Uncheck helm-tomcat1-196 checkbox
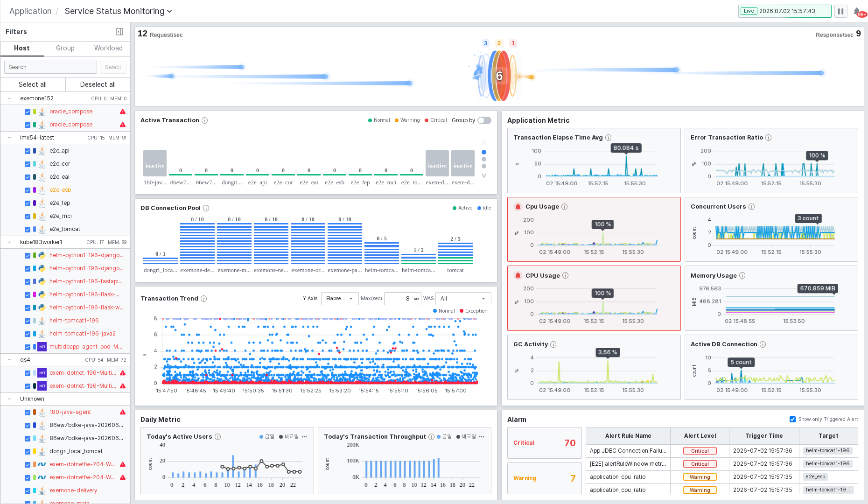Screen dimensions: 868x504 pos(28,321)
